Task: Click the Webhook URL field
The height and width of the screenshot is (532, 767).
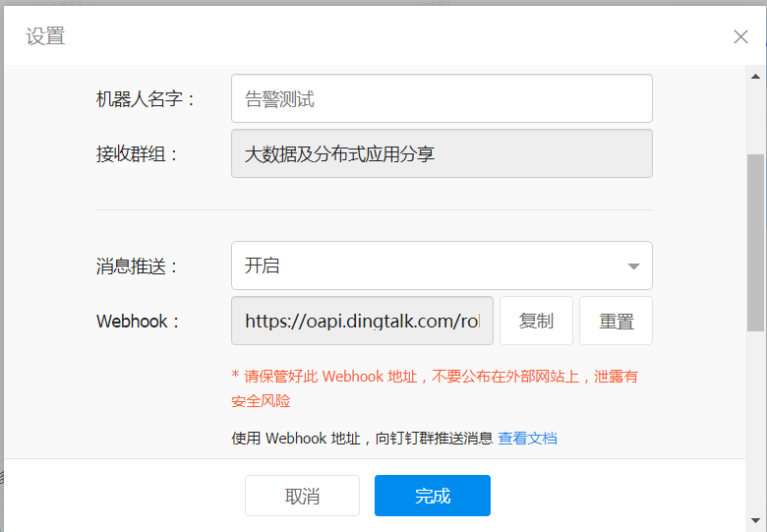Action: click(362, 321)
